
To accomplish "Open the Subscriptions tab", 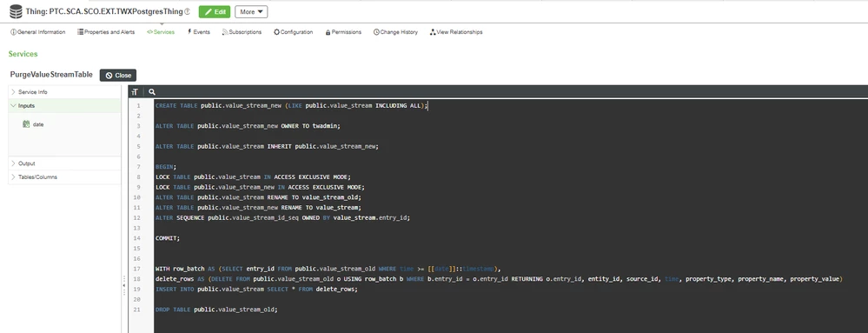I will (x=242, y=32).
